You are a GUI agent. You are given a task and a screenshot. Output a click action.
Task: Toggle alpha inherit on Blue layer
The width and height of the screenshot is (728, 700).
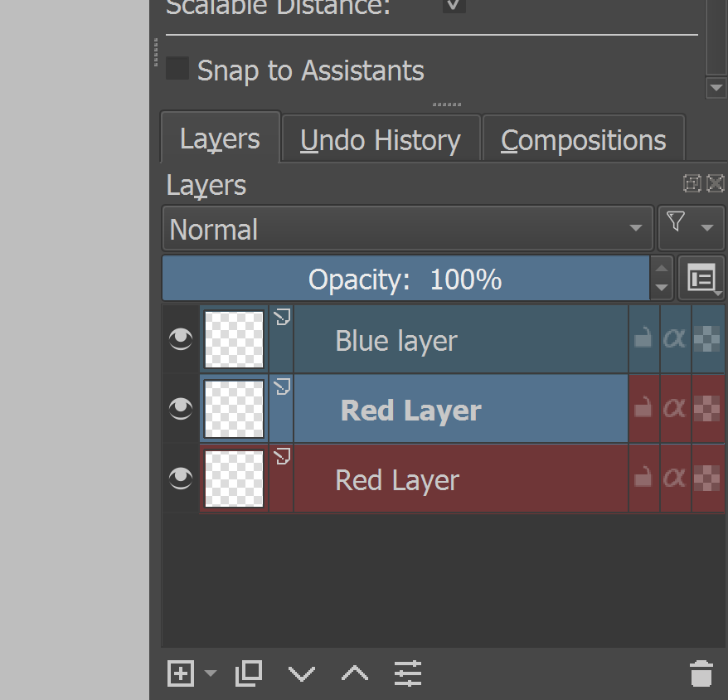tap(674, 339)
